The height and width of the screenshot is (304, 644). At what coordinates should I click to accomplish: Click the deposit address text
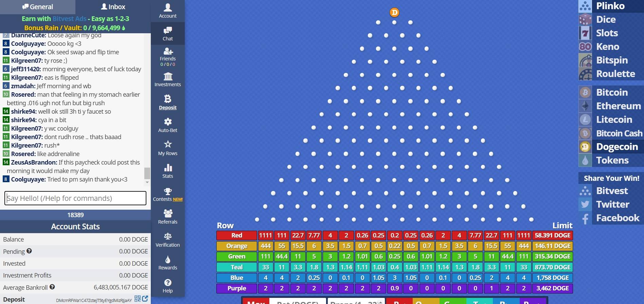pyautogui.click(x=94, y=300)
